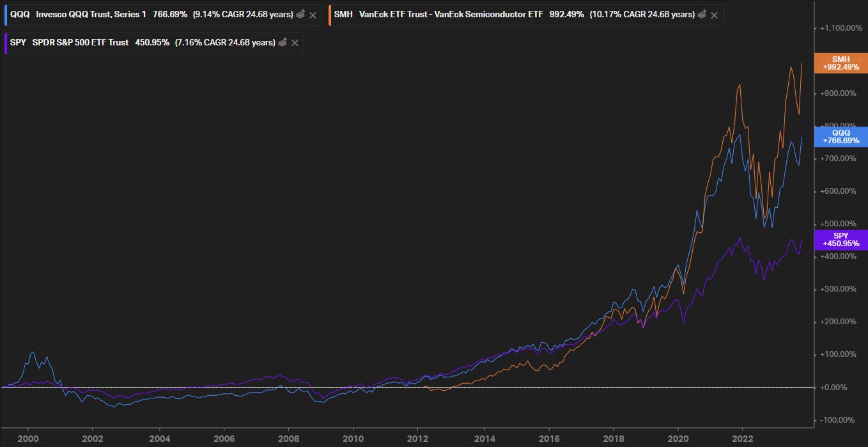The width and height of the screenshot is (868, 447).
Task: Click the +600.00% y-axis label
Action: (x=838, y=191)
